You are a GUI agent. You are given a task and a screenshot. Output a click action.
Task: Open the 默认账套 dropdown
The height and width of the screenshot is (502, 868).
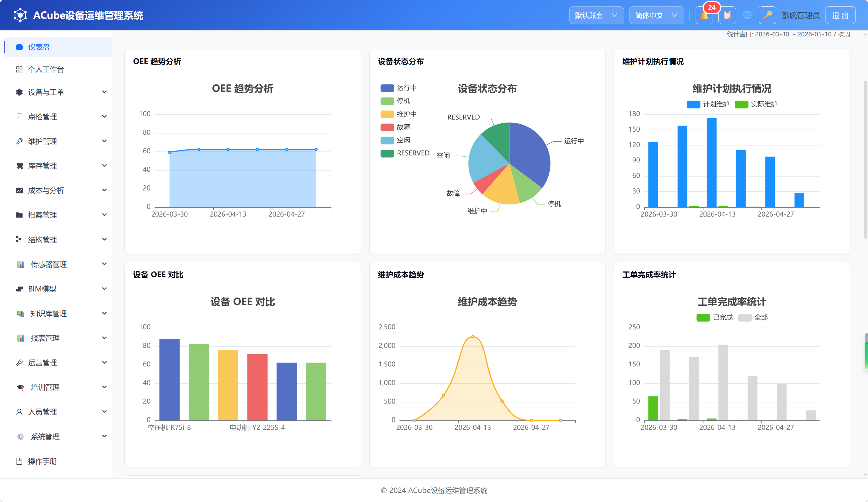[596, 15]
